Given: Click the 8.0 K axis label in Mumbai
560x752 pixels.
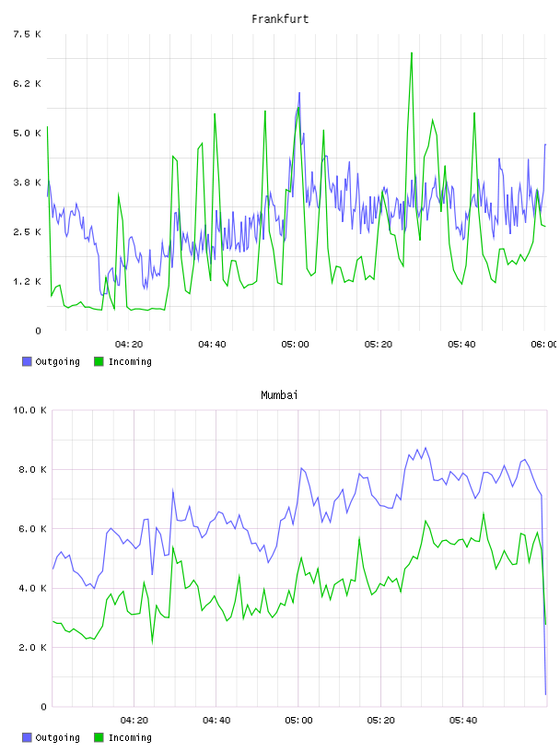Looking at the screenshot, I should (x=32, y=469).
